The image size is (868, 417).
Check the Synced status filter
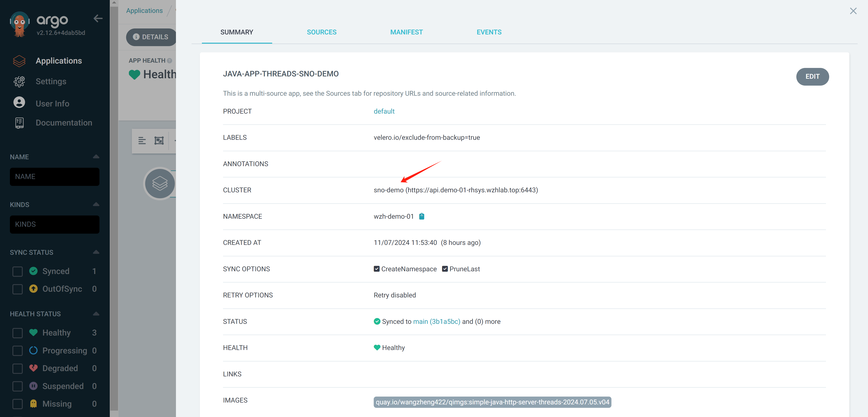[x=17, y=271]
